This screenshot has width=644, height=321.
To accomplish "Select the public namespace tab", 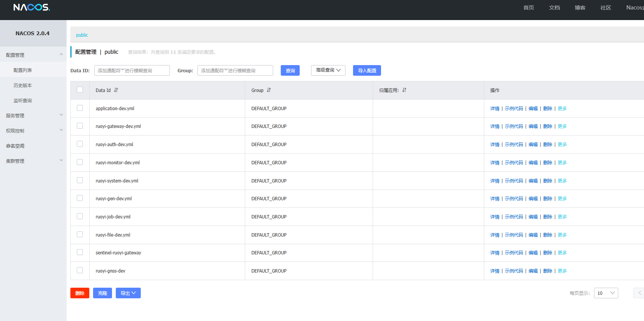I will pyautogui.click(x=82, y=35).
